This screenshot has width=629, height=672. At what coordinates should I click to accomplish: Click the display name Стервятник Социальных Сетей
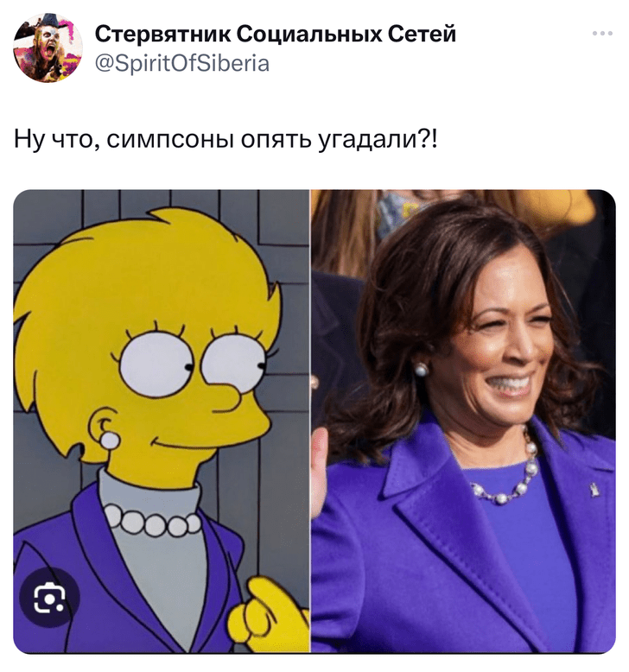coord(276,35)
